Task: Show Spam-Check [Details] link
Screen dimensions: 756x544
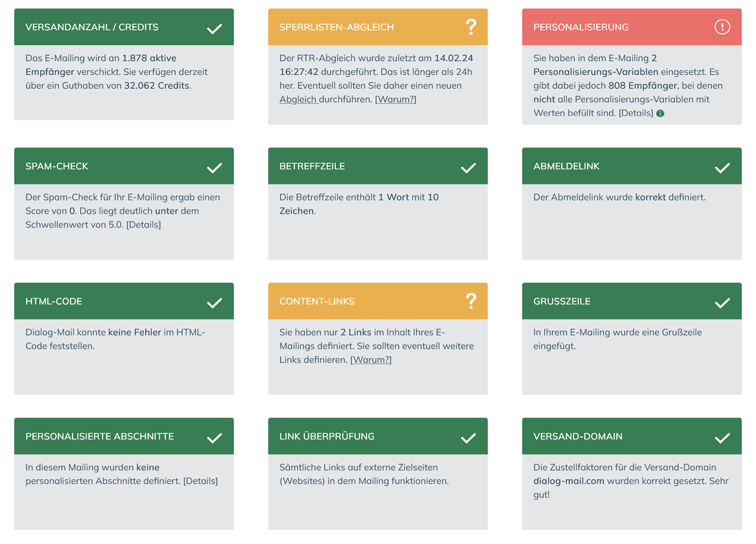Action: [x=143, y=224]
